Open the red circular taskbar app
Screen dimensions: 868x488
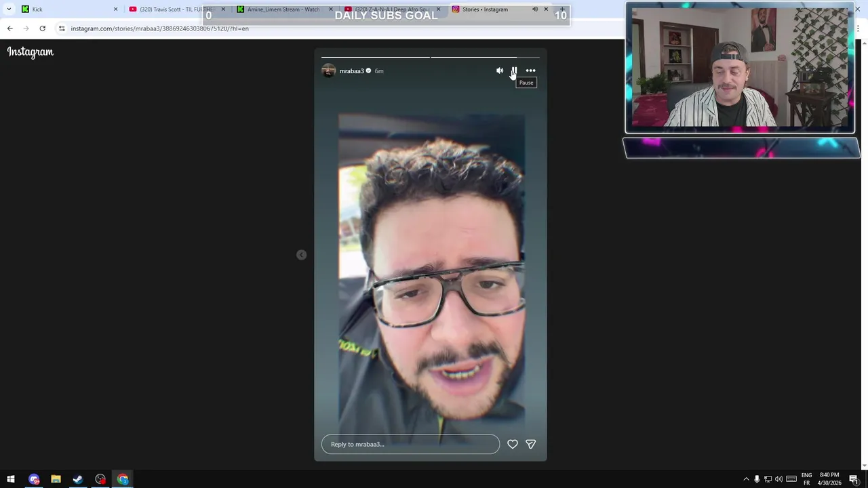pyautogui.click(x=100, y=479)
